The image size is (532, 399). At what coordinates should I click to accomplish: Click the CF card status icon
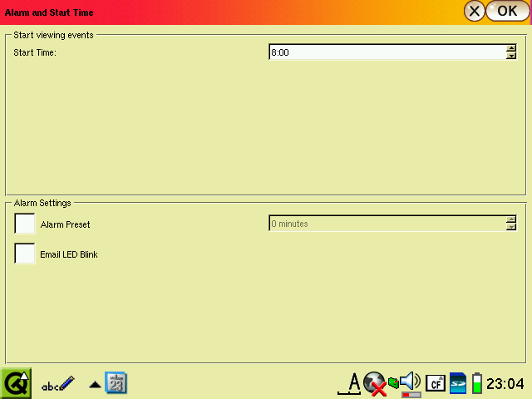tap(435, 383)
